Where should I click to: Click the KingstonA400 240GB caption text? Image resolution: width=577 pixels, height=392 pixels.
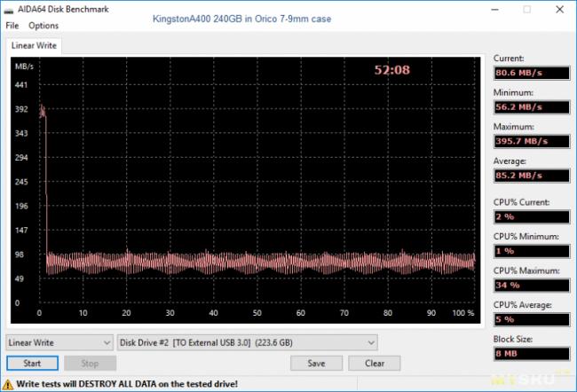pos(241,19)
